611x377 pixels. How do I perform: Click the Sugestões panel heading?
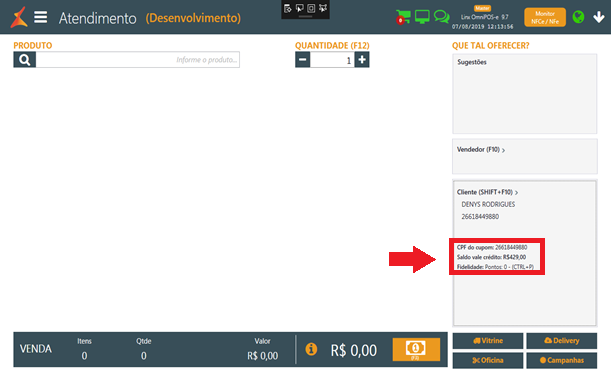coord(472,62)
